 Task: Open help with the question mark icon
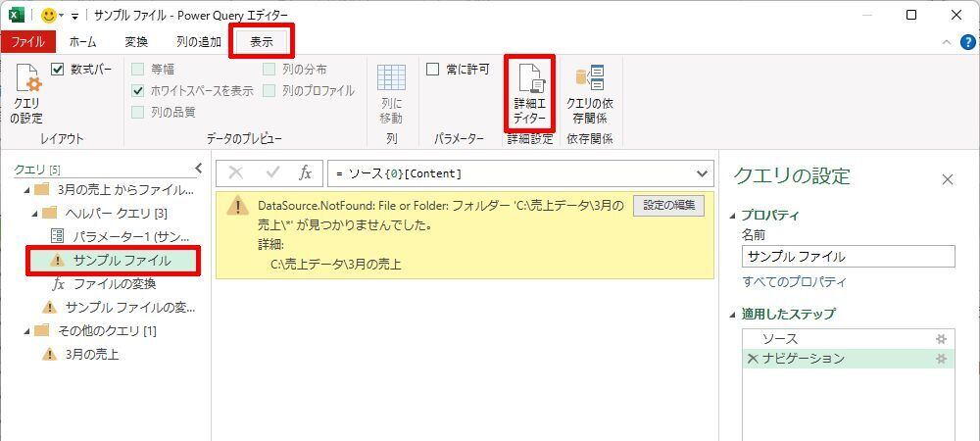tap(968, 42)
